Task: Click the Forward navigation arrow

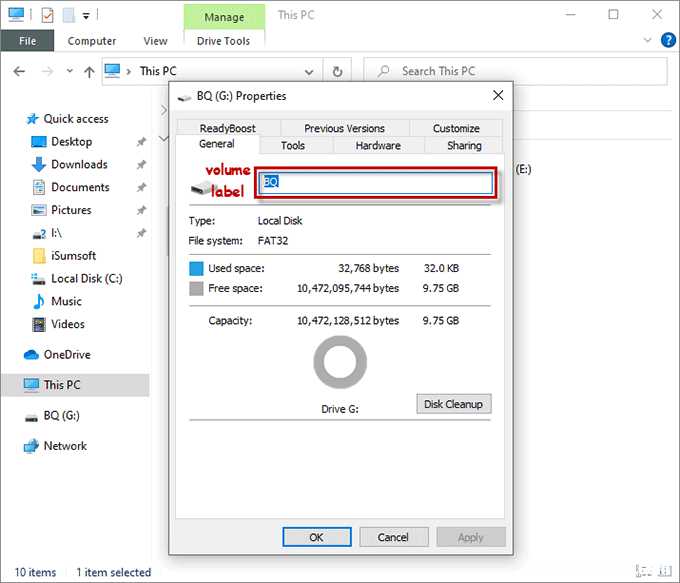Action: [x=47, y=71]
